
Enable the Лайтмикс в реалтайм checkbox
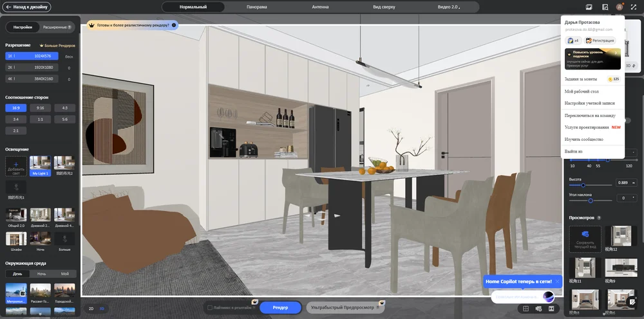pos(210,308)
